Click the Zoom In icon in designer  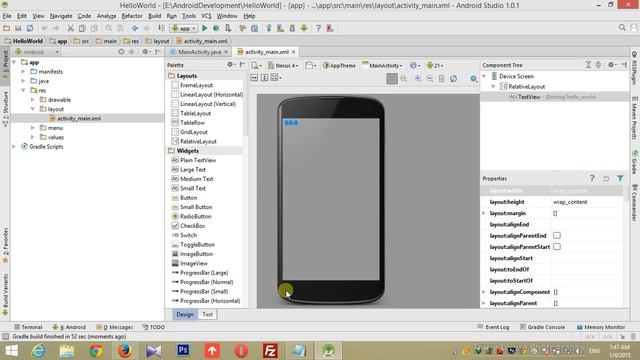click(x=418, y=78)
